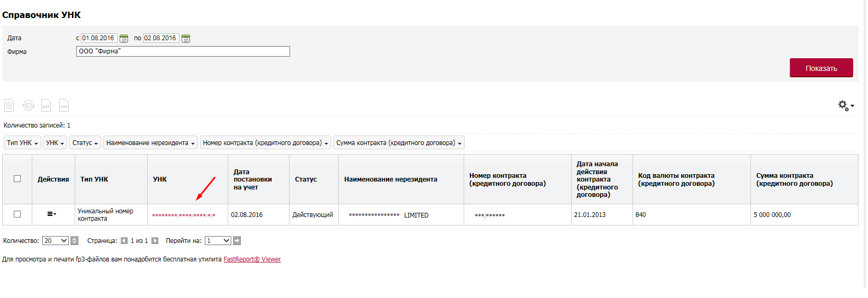868x298 pixels.
Task: Export the list to PDF
Action: (x=46, y=105)
